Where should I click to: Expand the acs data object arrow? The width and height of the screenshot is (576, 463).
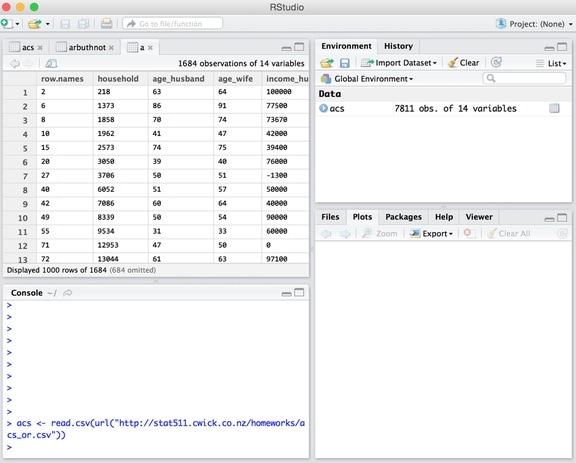[323, 108]
